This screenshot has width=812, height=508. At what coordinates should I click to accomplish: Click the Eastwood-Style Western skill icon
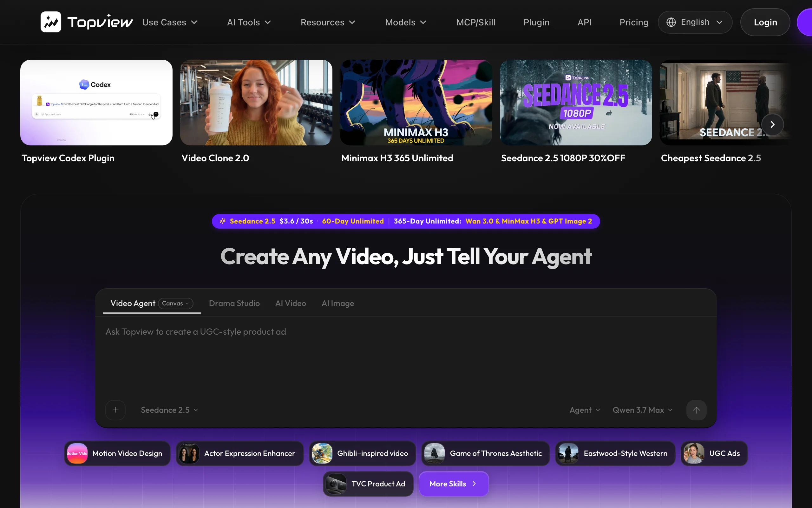point(568,453)
